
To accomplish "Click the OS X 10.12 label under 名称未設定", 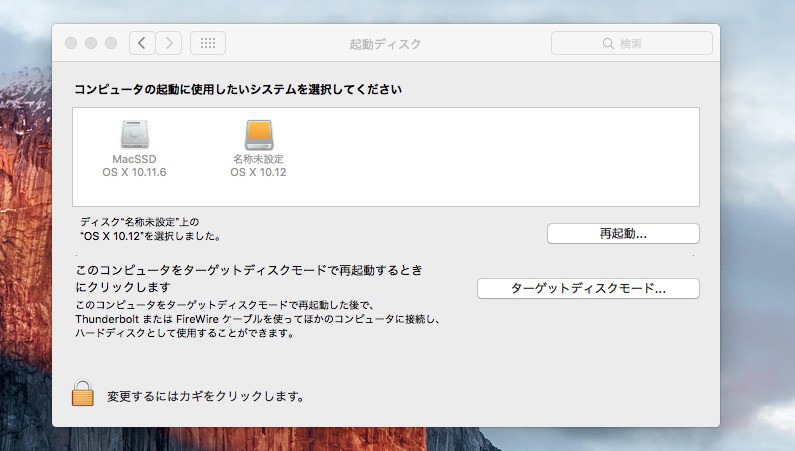I will click(x=259, y=172).
